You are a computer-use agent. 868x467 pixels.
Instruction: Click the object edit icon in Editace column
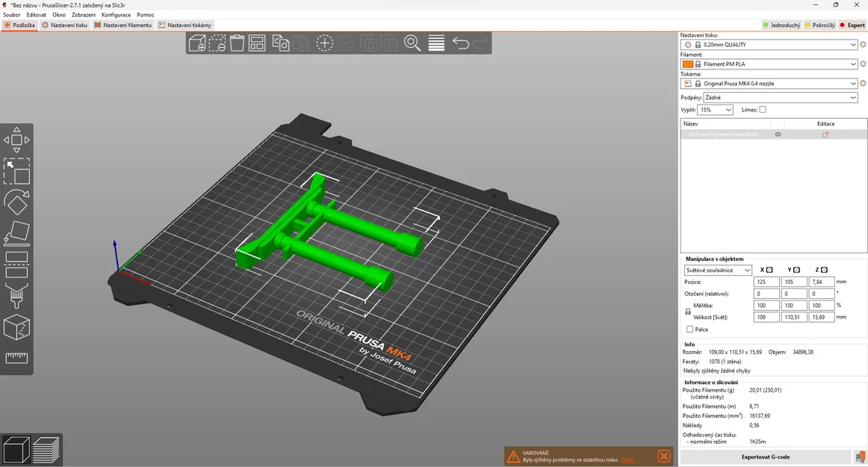point(825,134)
